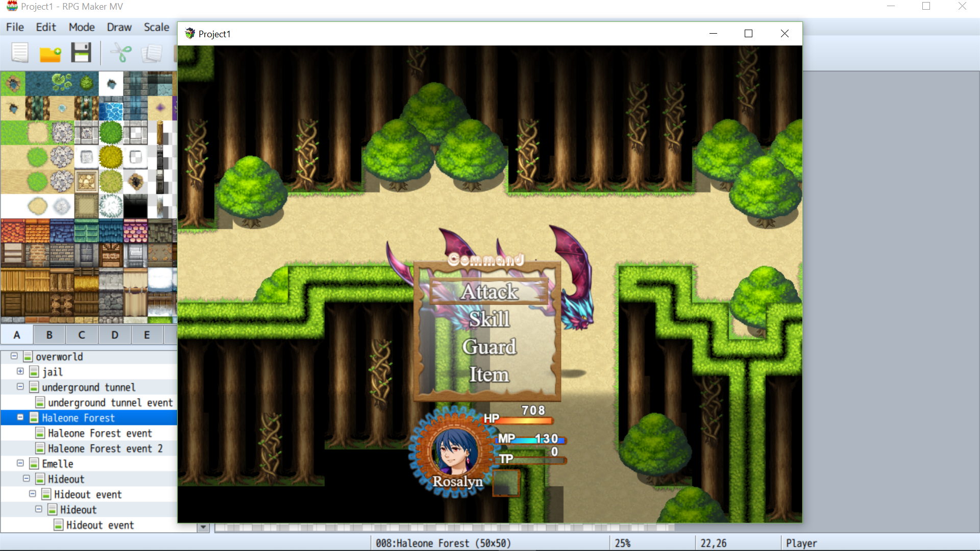
Task: Open the Draw menu
Action: pyautogui.click(x=119, y=27)
